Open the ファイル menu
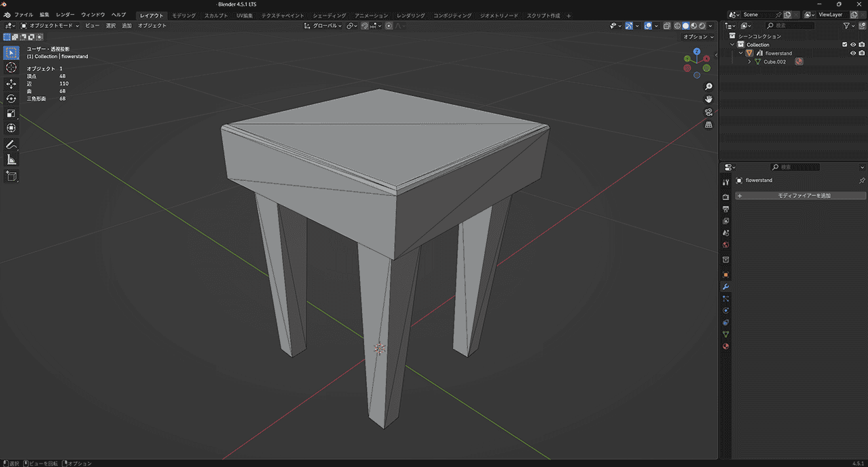The width and height of the screenshot is (868, 467). point(23,15)
